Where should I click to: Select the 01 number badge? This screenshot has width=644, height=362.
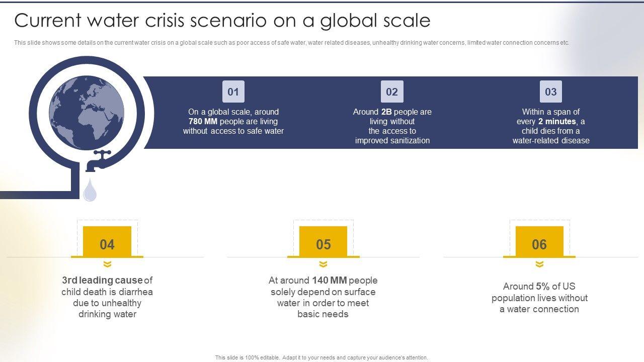[x=233, y=92]
